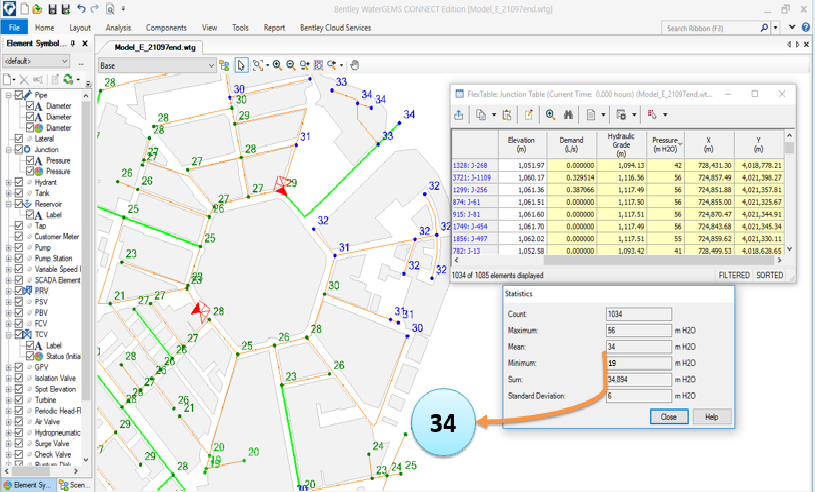Click the delete X icon in Element Symbology toolbar
The image size is (815, 492).
(24, 79)
